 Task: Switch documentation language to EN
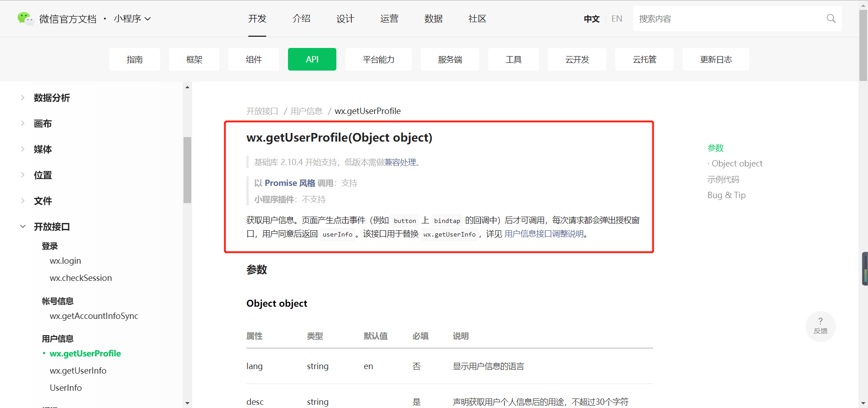pyautogui.click(x=616, y=19)
